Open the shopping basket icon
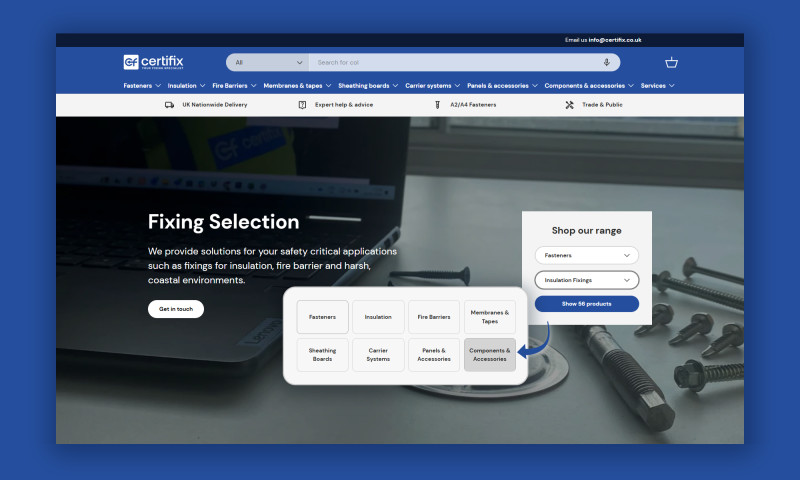The width and height of the screenshot is (800, 480). click(671, 62)
